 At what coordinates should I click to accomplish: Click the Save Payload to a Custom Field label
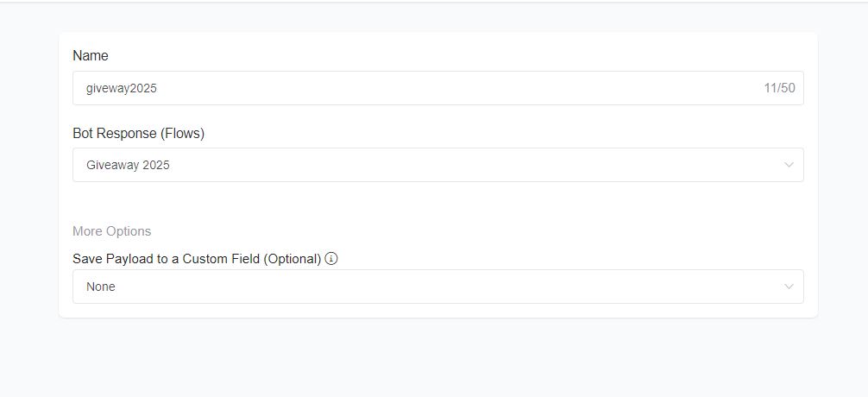pyautogui.click(x=197, y=259)
